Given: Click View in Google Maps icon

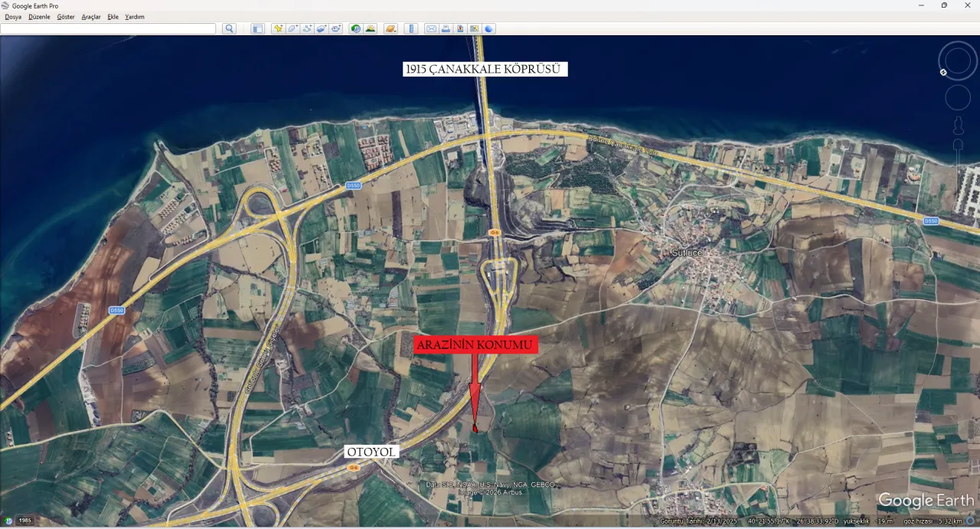Looking at the screenshot, I should point(475,29).
